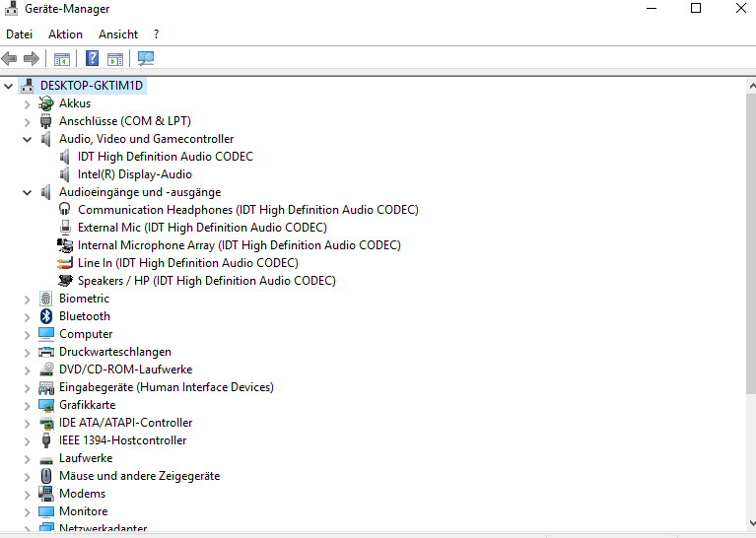Select the Eingabegeräte (Human Interface Devices) label
The height and width of the screenshot is (538, 756).
pyautogui.click(x=167, y=387)
